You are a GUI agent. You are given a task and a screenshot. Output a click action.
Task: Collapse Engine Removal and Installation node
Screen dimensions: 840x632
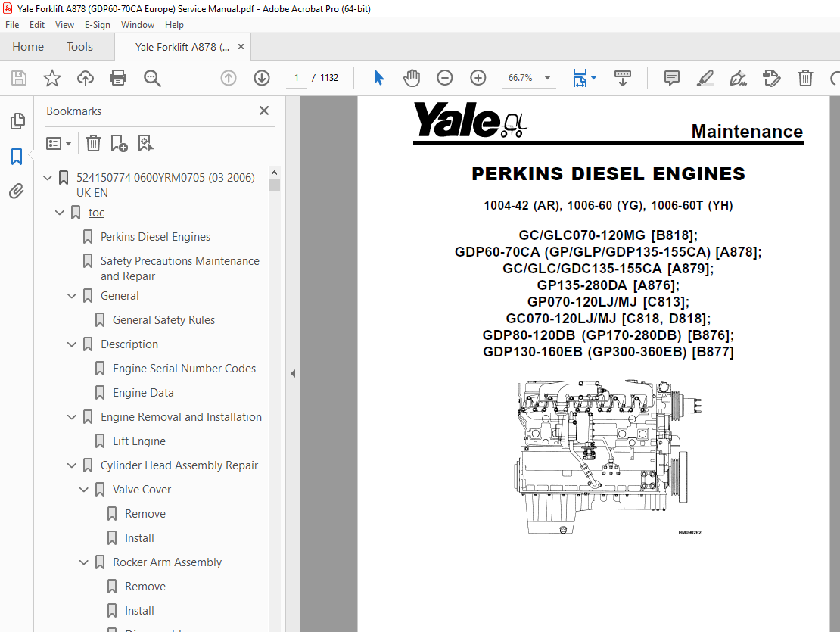point(72,417)
